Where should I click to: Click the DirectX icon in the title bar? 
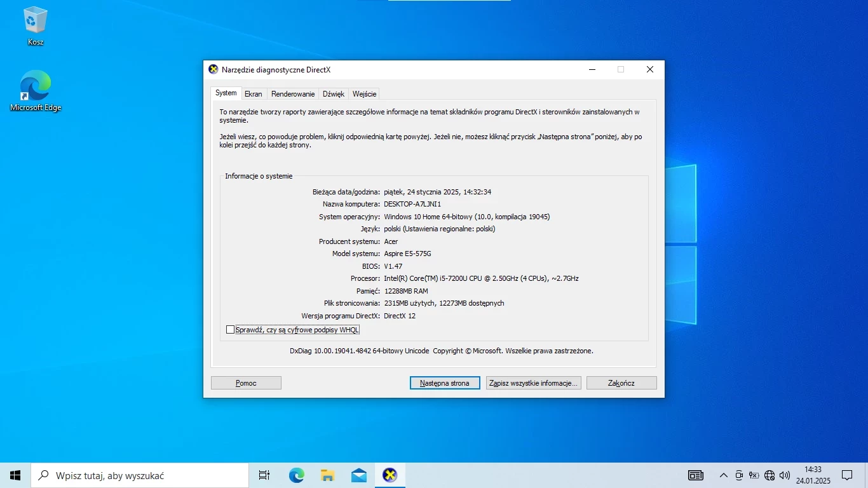point(214,70)
